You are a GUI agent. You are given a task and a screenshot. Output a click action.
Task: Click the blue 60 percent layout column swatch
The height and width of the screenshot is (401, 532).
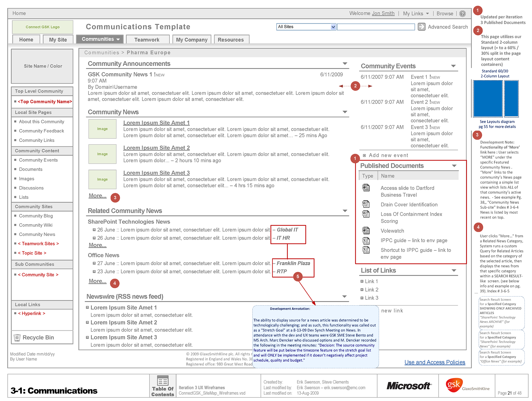(487, 98)
